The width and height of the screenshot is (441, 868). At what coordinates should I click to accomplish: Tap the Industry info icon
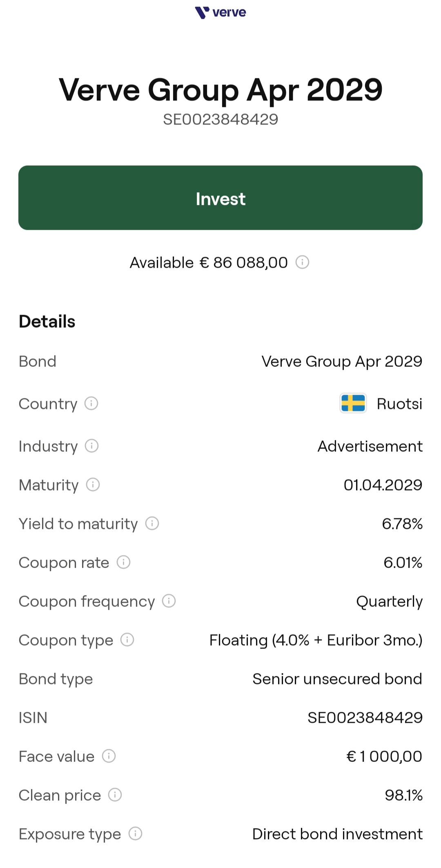pyautogui.click(x=91, y=446)
